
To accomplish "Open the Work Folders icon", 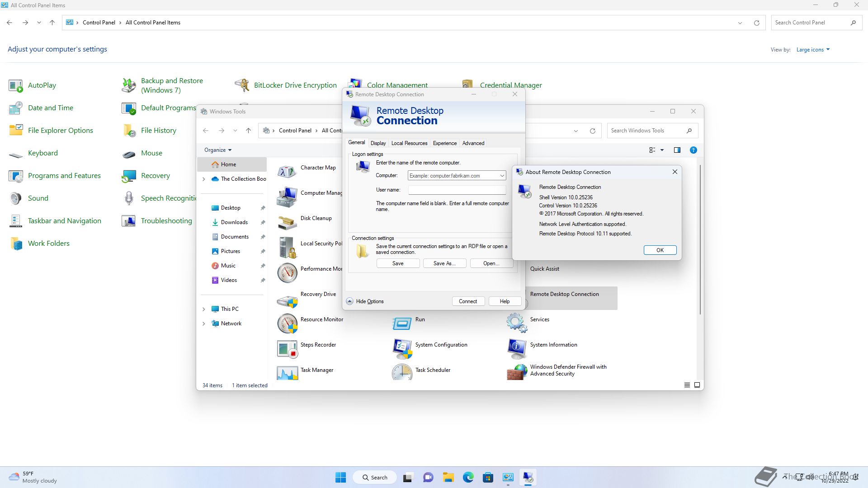I will [16, 244].
